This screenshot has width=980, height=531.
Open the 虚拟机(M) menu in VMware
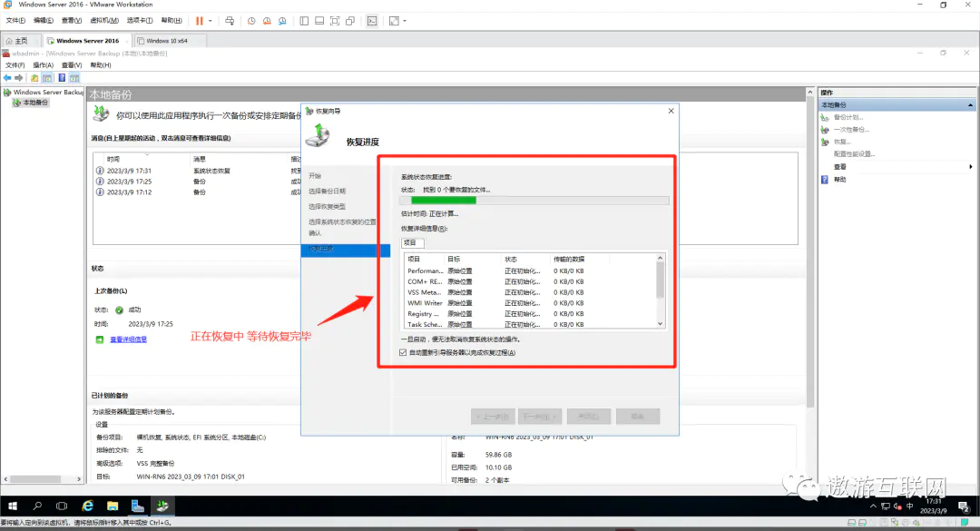[x=104, y=20]
